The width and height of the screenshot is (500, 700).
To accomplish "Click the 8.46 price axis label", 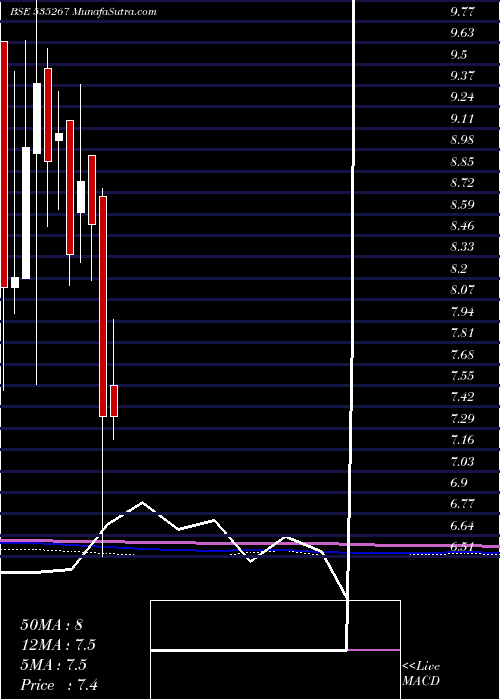I will [x=462, y=227].
